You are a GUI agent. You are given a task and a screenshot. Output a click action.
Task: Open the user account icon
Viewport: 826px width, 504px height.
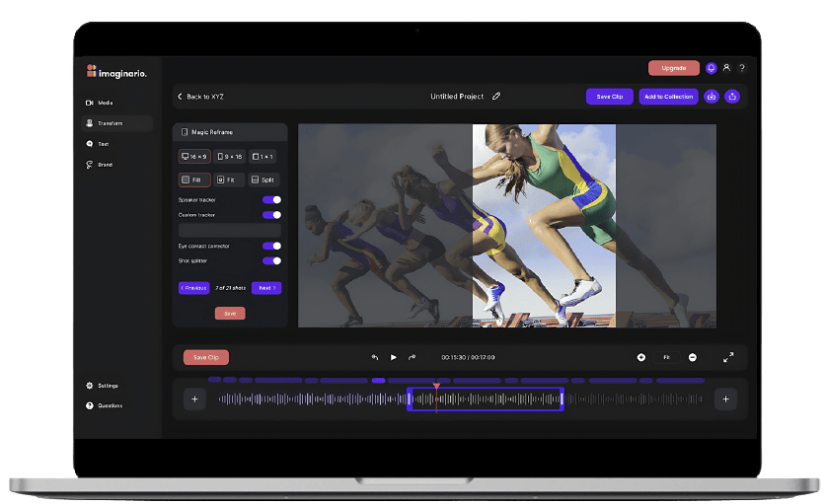point(726,68)
